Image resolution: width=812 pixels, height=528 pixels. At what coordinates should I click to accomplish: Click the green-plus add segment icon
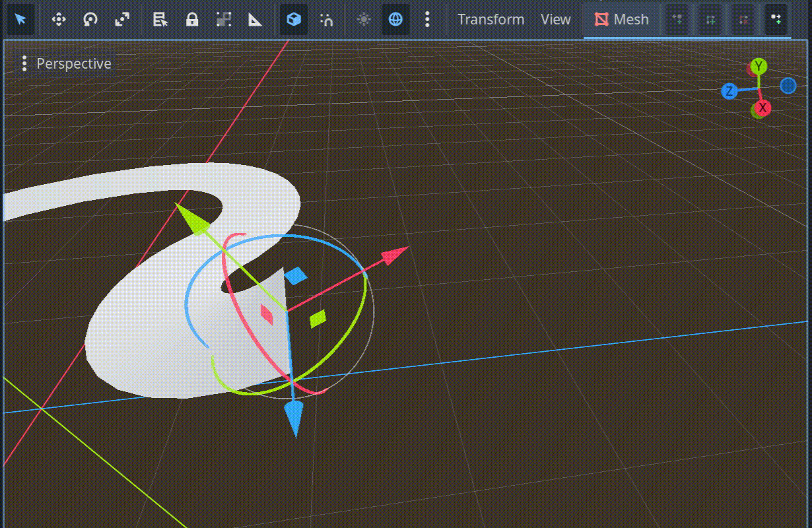click(710, 19)
